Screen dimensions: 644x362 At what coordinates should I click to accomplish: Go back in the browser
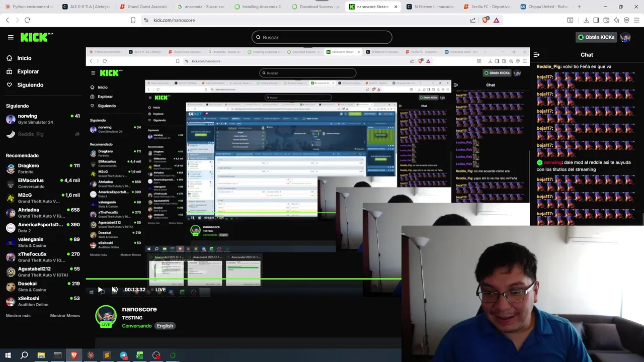(8, 20)
